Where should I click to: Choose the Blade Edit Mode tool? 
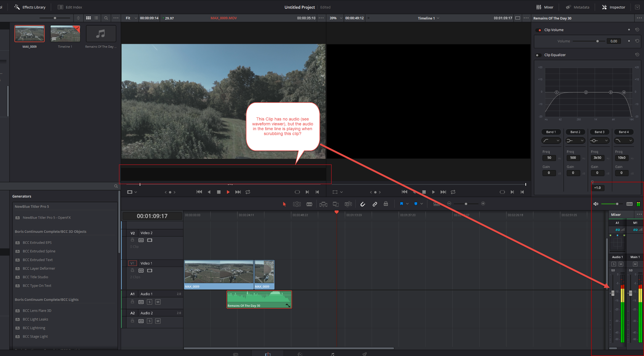(309, 204)
